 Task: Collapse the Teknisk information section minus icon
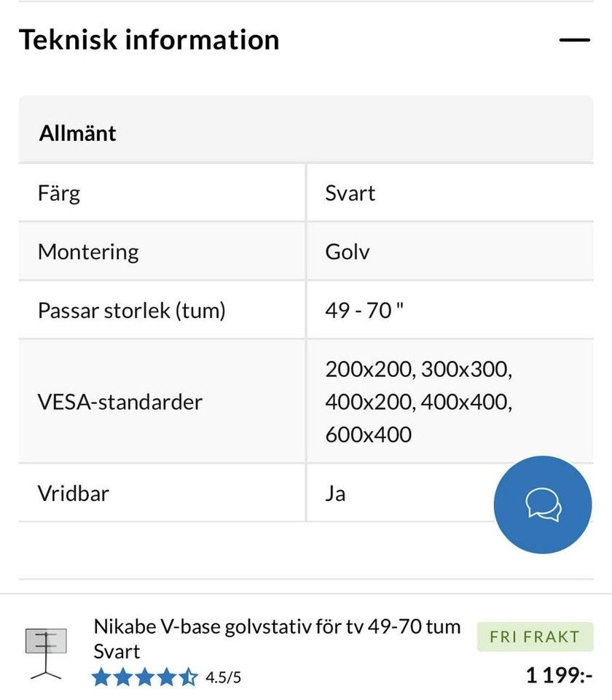574,40
